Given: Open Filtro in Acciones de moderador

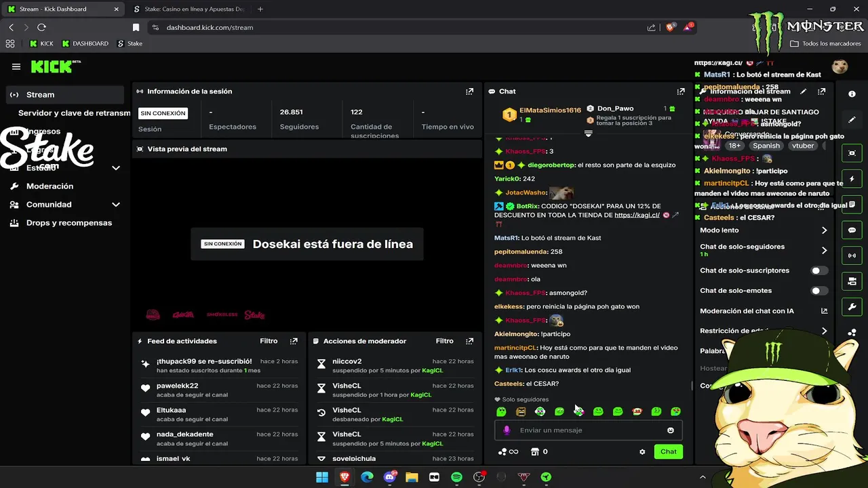Looking at the screenshot, I should pos(444,341).
